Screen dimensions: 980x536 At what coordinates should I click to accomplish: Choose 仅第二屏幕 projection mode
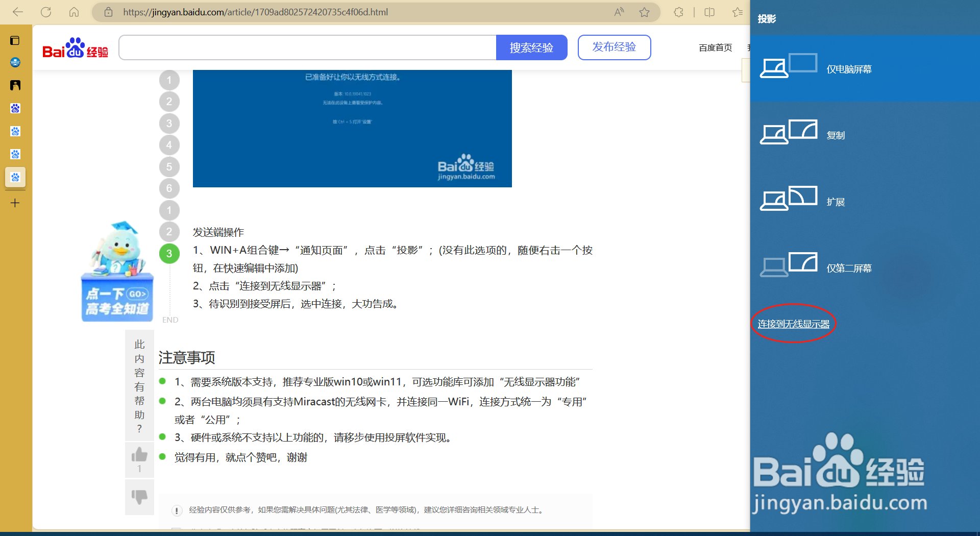click(865, 267)
